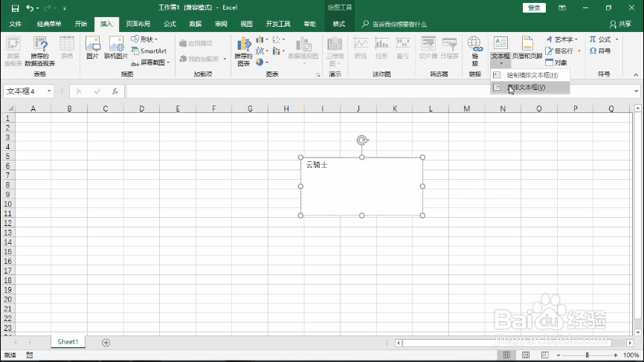Click the 100% zoom level
The width and height of the screenshot is (644, 362).
[631, 355]
